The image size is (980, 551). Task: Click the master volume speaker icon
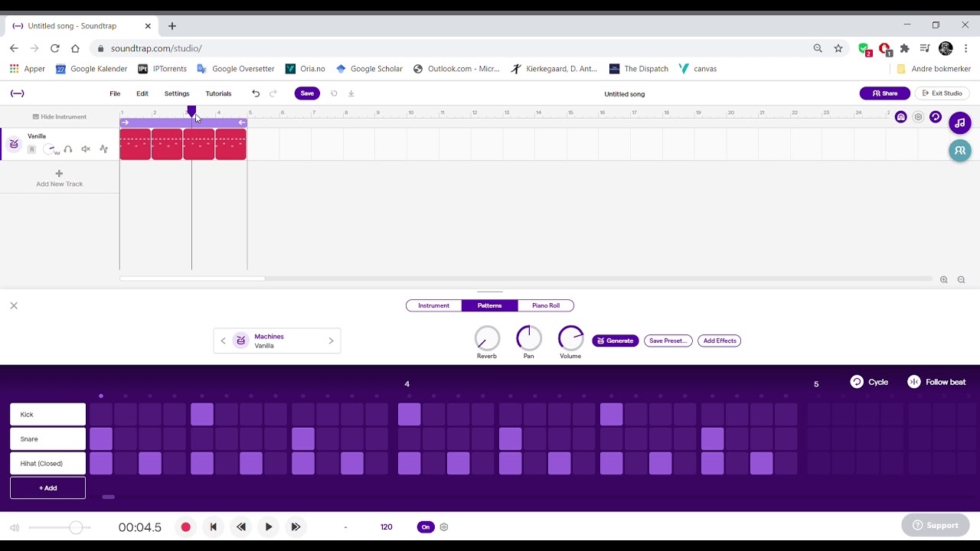click(x=15, y=527)
